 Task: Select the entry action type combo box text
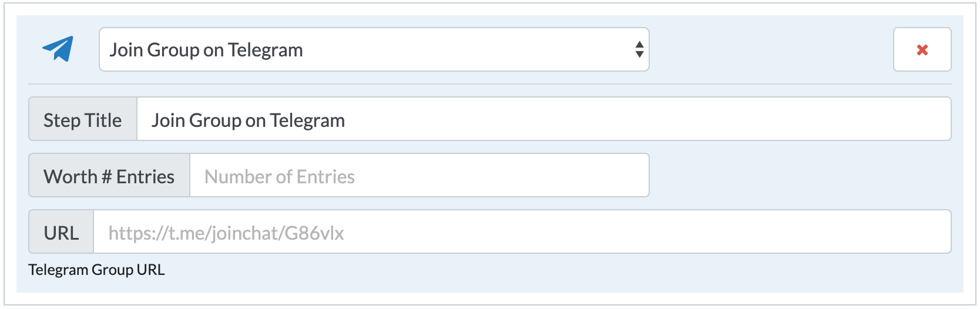[x=206, y=50]
